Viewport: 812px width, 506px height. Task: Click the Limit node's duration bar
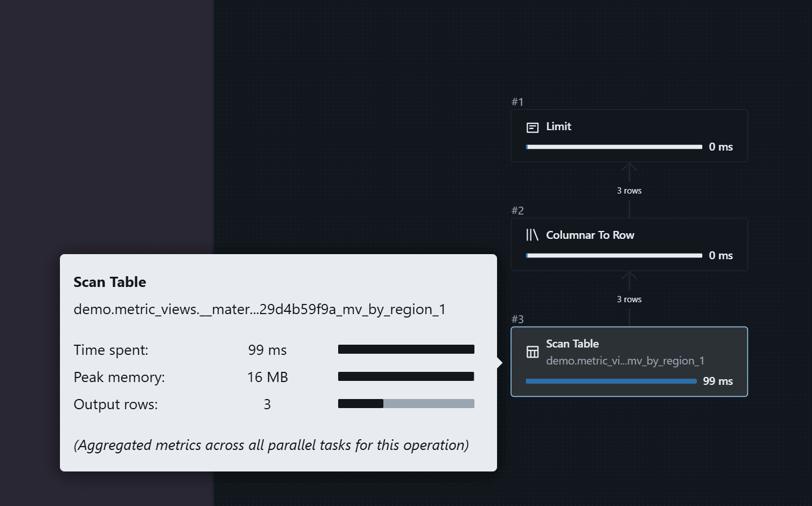tap(614, 147)
